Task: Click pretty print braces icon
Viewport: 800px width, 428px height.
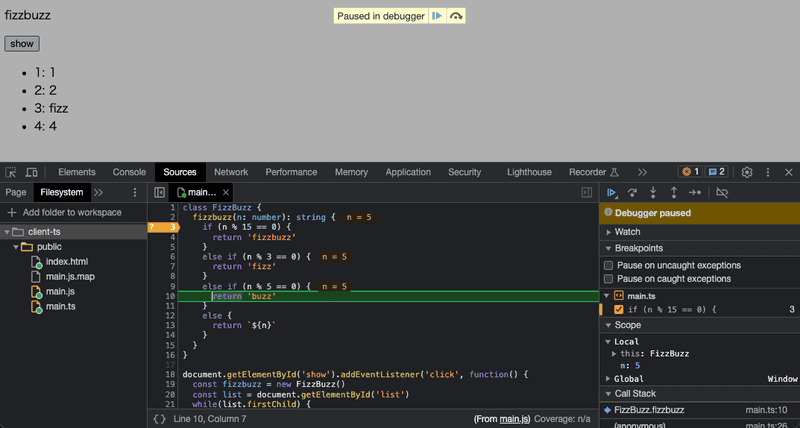Action: (159, 419)
